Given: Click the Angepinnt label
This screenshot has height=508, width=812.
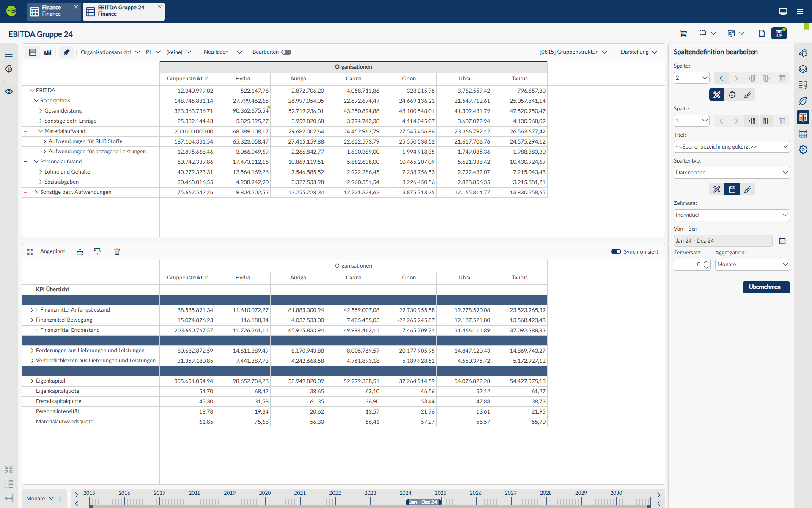Looking at the screenshot, I should point(52,251).
